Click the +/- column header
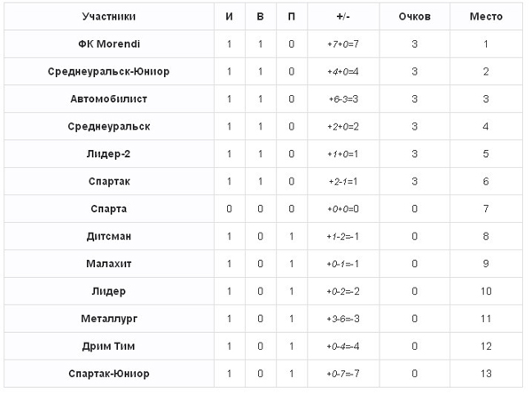532x395 pixels. pos(343,16)
